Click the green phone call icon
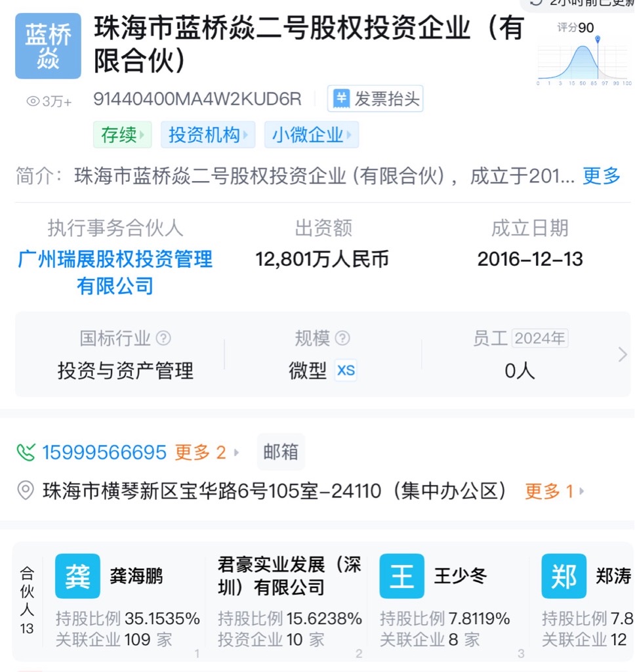635x672 pixels. [26, 452]
